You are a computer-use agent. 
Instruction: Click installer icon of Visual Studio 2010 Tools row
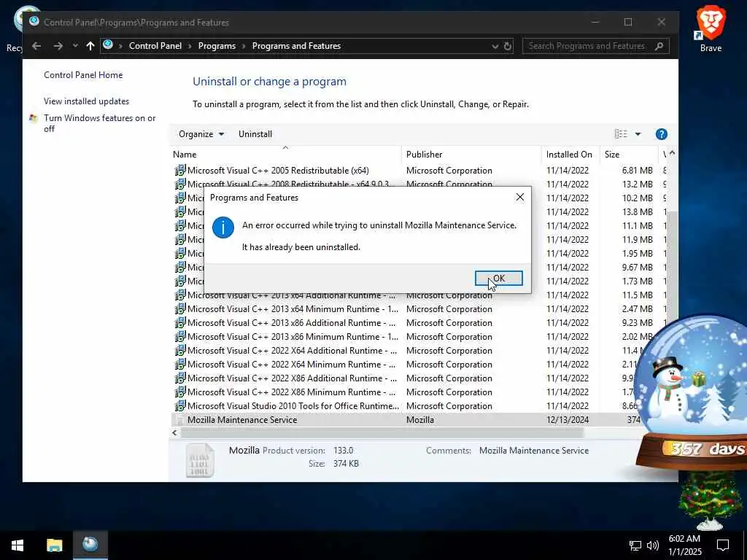(x=180, y=405)
